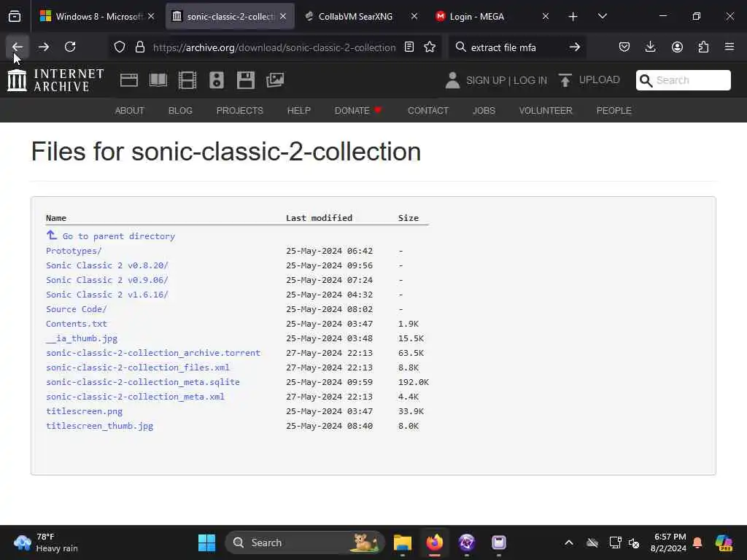The width and height of the screenshot is (747, 560).
Task: Open Internet Archive Images icon
Action: point(275,80)
